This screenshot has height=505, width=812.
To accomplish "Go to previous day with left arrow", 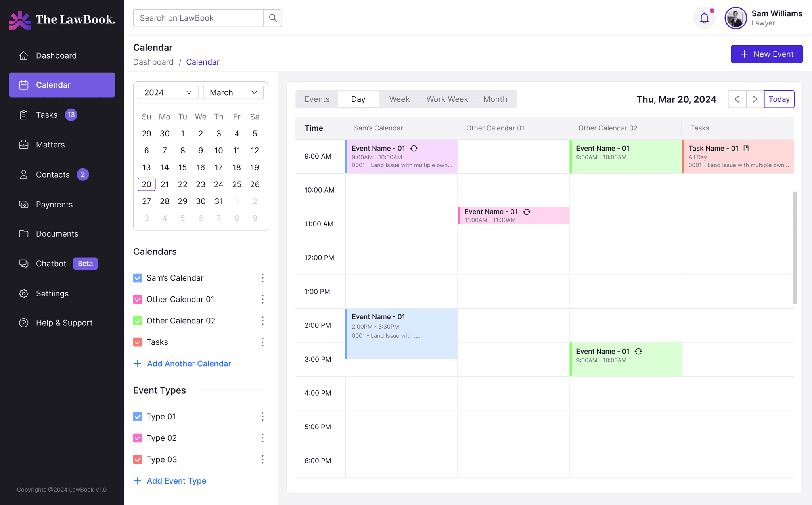I will coord(737,99).
